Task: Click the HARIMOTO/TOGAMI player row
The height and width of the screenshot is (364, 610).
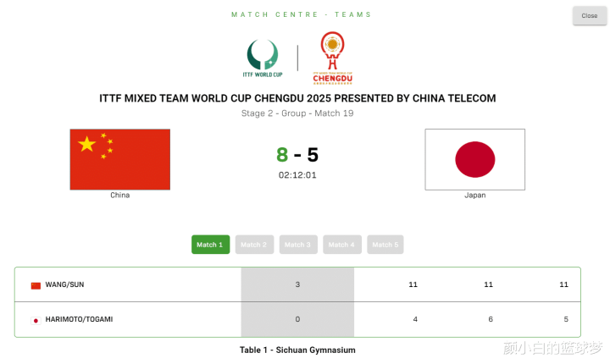Action: point(79,319)
